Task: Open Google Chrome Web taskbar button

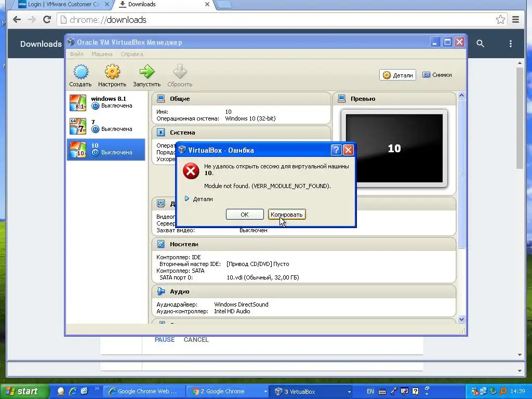Action: tap(144, 392)
